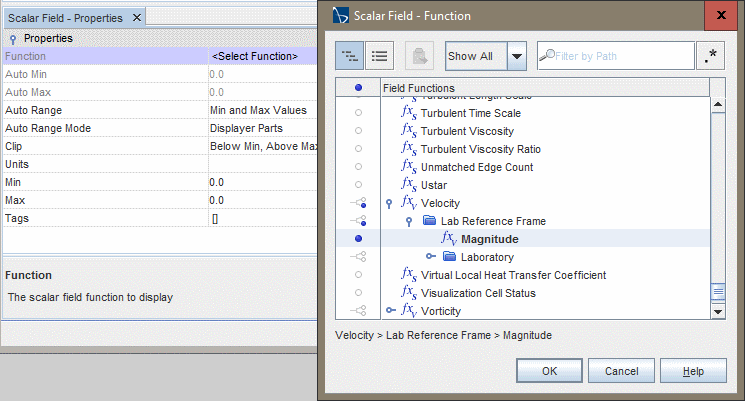Click scrollbar up arrow in function list

click(718, 105)
